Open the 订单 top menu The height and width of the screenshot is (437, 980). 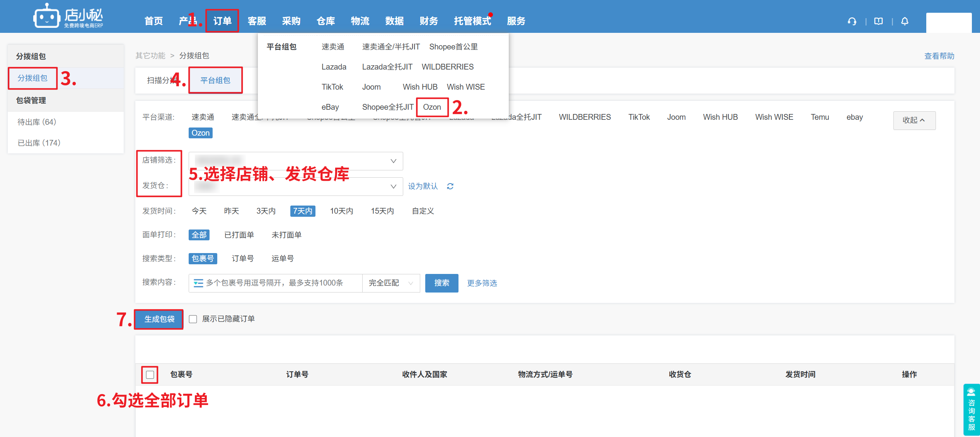pyautogui.click(x=222, y=21)
